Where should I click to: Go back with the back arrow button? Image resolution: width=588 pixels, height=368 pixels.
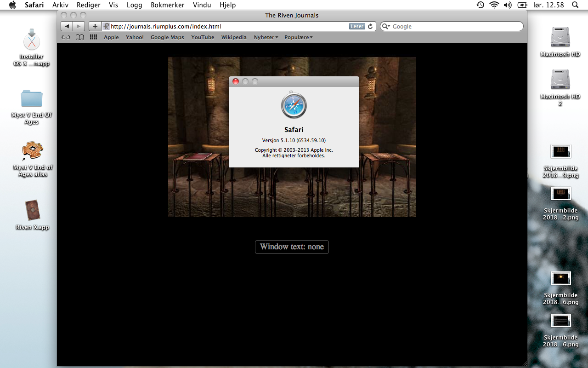tap(67, 26)
